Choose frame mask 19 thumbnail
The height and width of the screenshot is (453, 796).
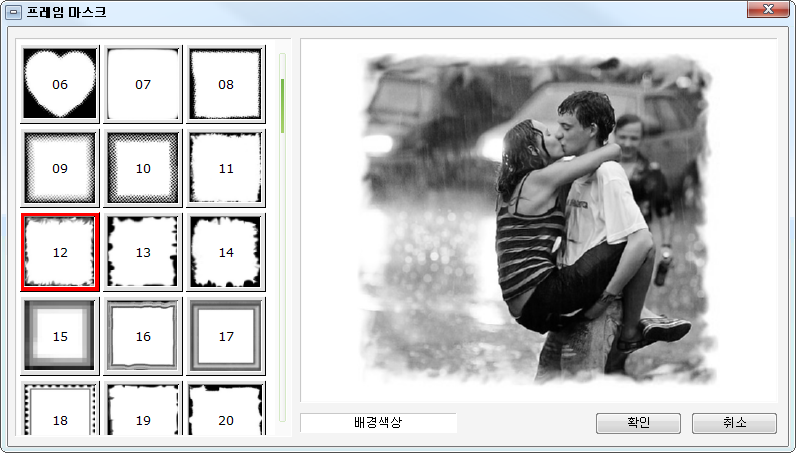point(143,408)
